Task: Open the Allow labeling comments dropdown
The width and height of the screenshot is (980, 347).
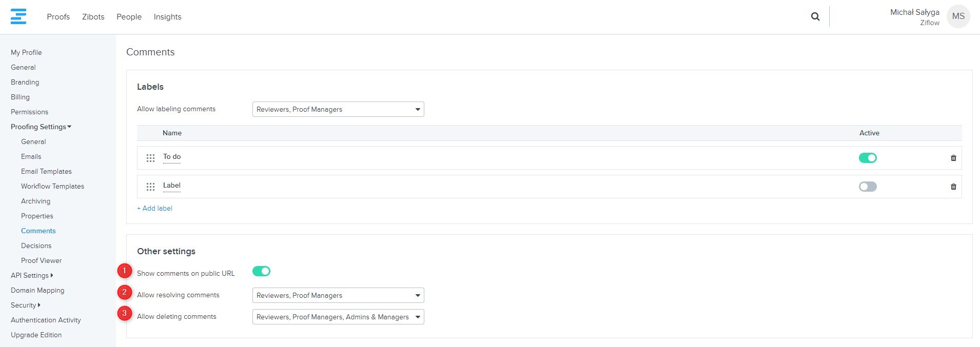Action: click(338, 109)
